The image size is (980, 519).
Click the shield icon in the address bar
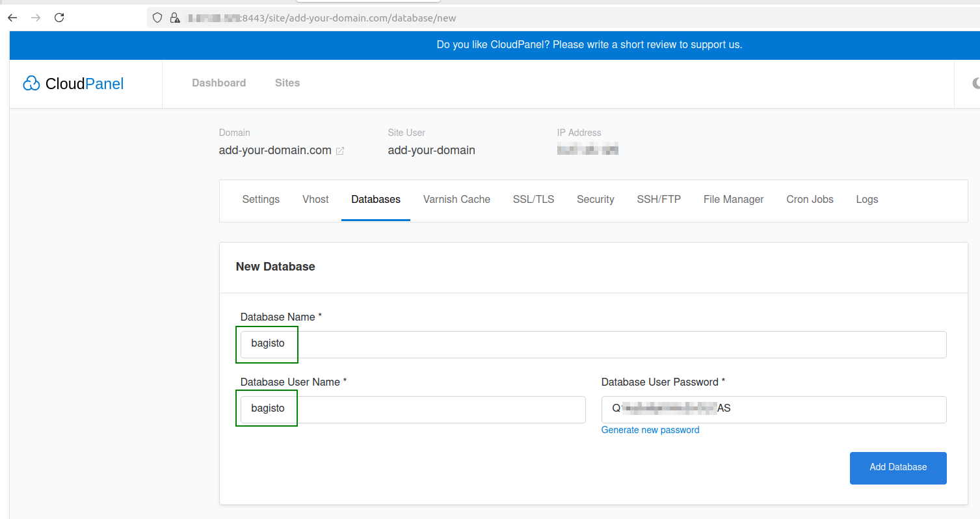(157, 18)
